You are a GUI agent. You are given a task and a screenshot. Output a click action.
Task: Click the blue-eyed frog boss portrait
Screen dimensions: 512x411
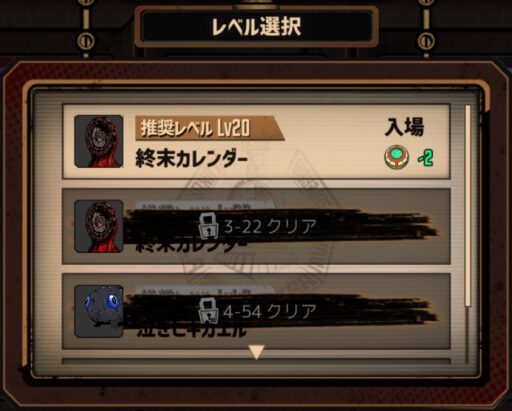99,311
